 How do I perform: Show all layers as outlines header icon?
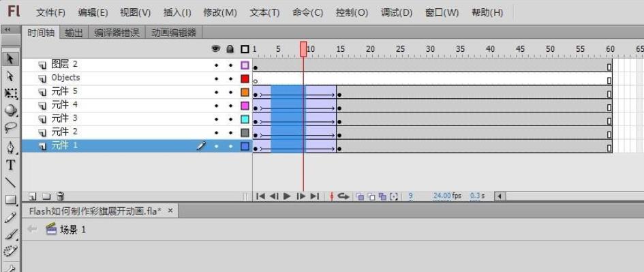tap(245, 49)
